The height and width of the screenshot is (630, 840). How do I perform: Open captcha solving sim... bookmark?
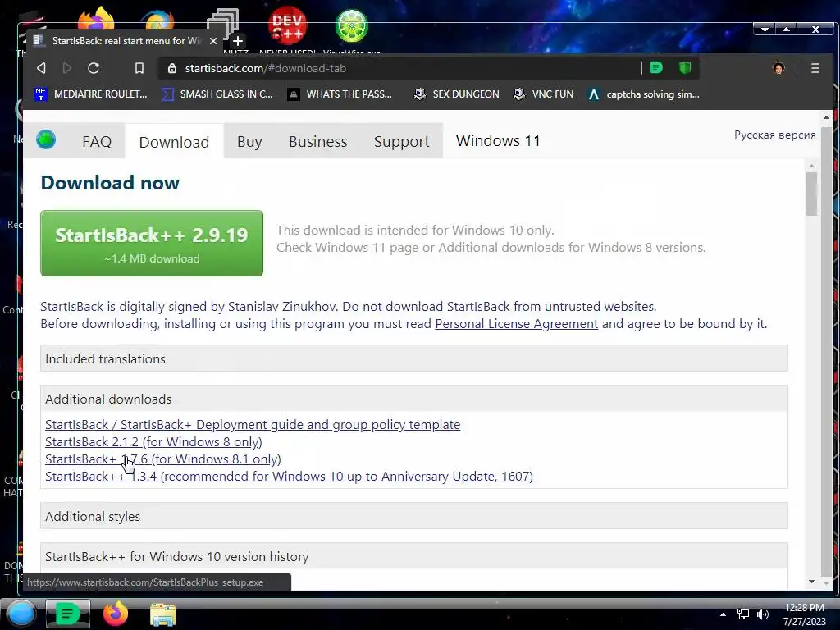pos(644,94)
